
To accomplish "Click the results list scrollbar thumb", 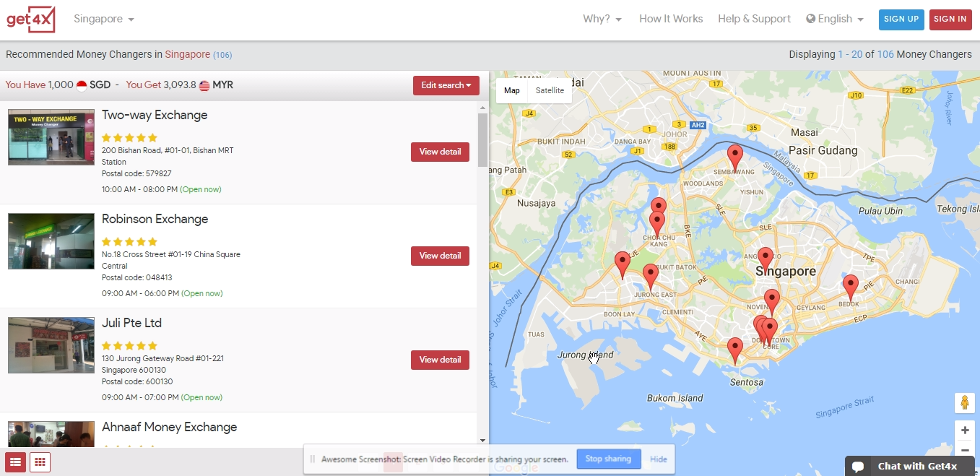I will click(x=482, y=140).
